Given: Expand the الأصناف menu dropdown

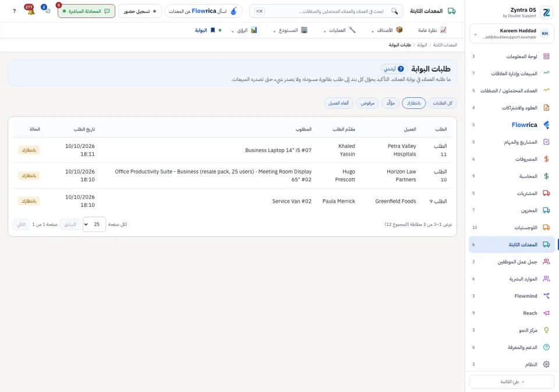Looking at the screenshot, I should 387,30.
